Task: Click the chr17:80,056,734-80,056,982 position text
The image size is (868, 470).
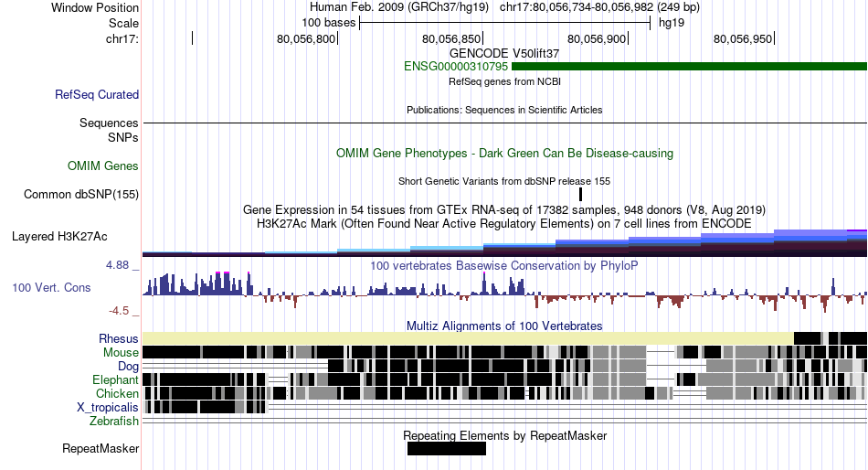Action: tap(599, 7)
